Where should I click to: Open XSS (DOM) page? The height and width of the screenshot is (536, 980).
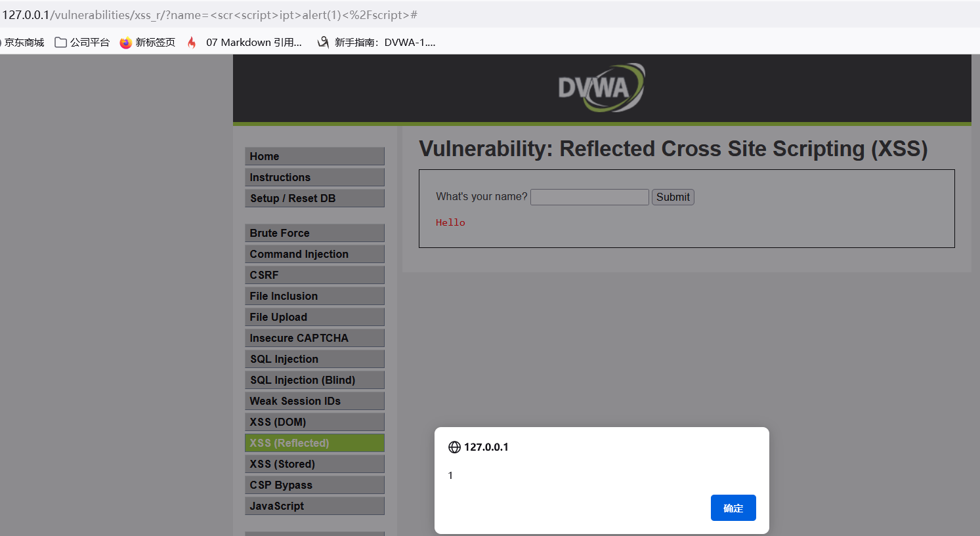[314, 422]
